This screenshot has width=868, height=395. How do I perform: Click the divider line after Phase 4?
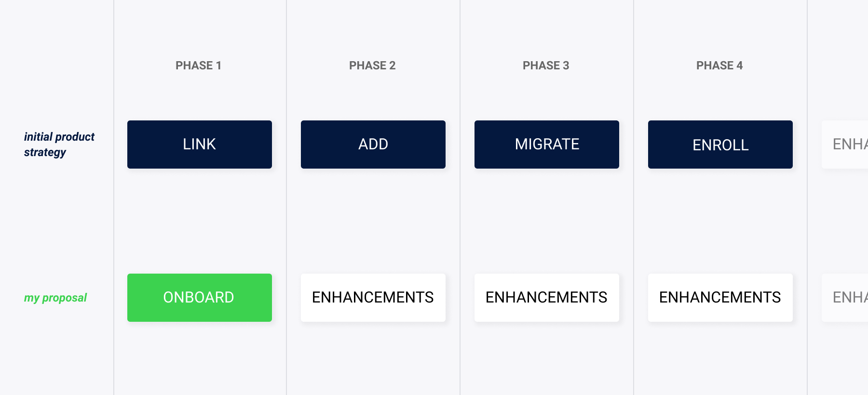[x=807, y=197]
